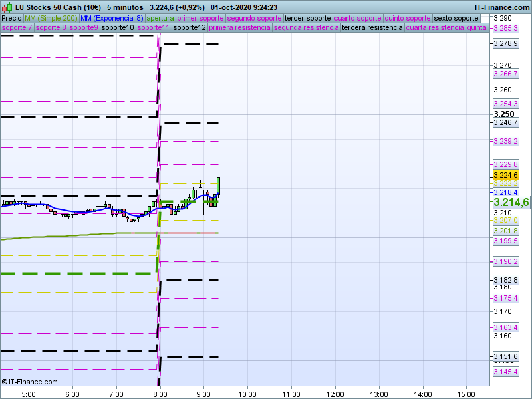Click the 5 minutos timeframe in title
This screenshot has width=532, height=399.
click(x=128, y=7)
